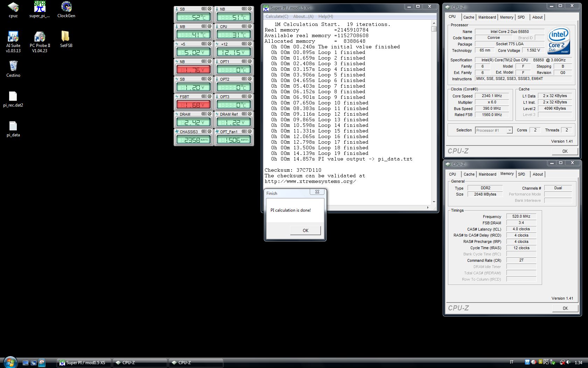Click the NB voltage red 1.76 V display
The image size is (588, 368).
pyautogui.click(x=194, y=70)
